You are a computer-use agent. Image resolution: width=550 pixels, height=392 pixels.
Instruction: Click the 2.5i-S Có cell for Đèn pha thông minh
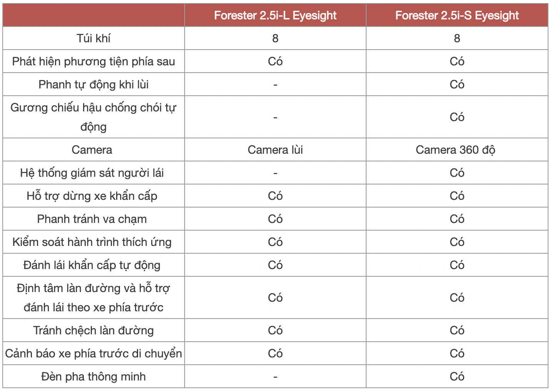(x=457, y=377)
